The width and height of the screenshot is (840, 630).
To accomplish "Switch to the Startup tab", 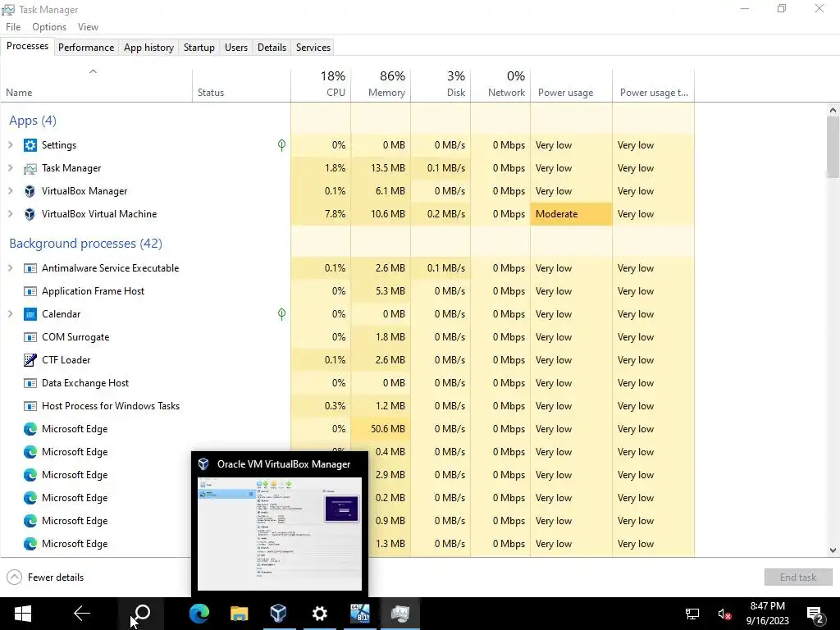I will pos(199,48).
